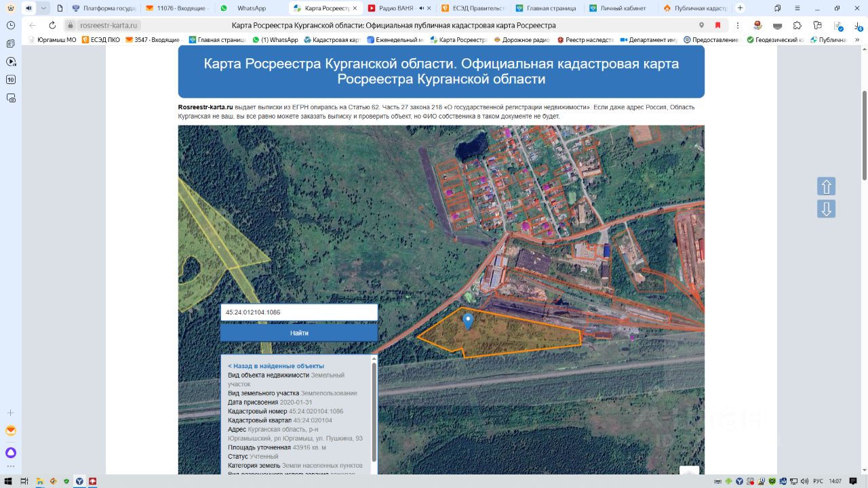
Task: Open history clock icon in left sidebar
Action: tap(11, 25)
